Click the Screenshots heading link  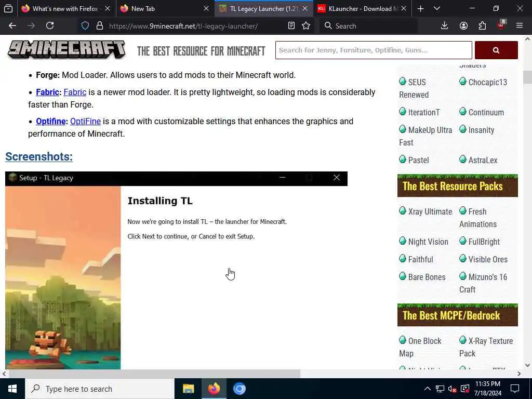pyautogui.click(x=39, y=157)
